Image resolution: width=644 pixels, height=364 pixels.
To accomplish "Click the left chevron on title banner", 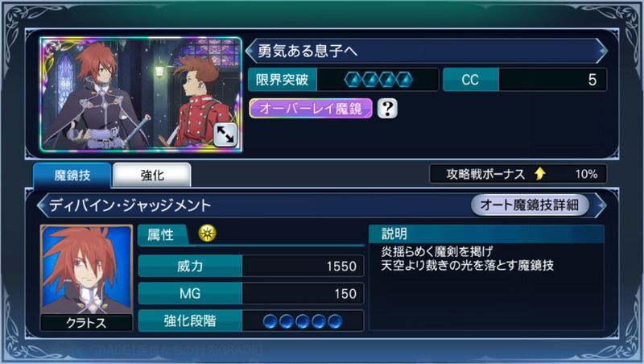I will click(250, 51).
